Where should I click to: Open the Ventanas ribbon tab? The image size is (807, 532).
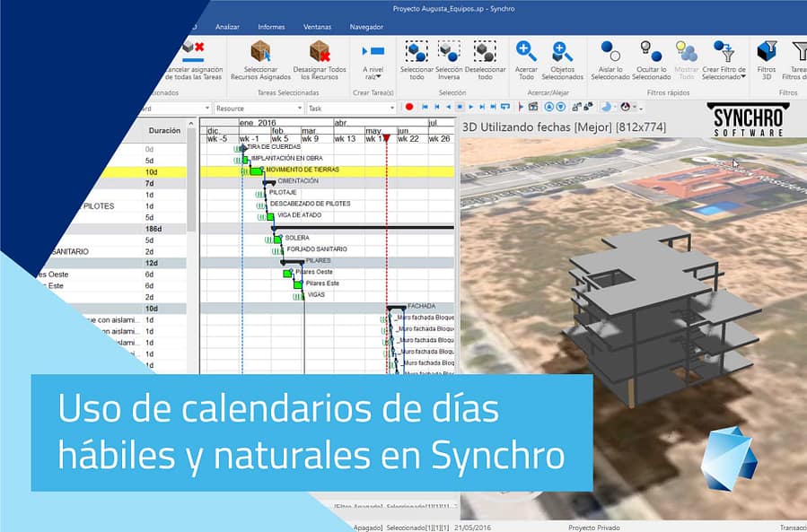[x=317, y=27]
